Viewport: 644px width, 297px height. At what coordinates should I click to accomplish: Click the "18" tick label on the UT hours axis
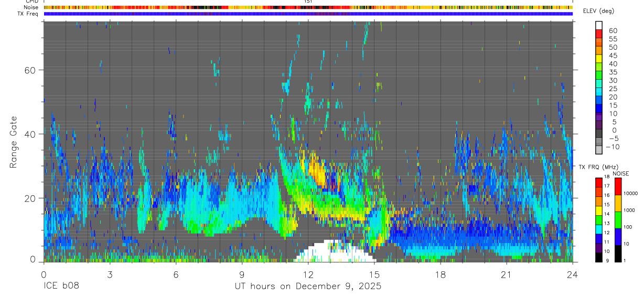click(x=440, y=274)
